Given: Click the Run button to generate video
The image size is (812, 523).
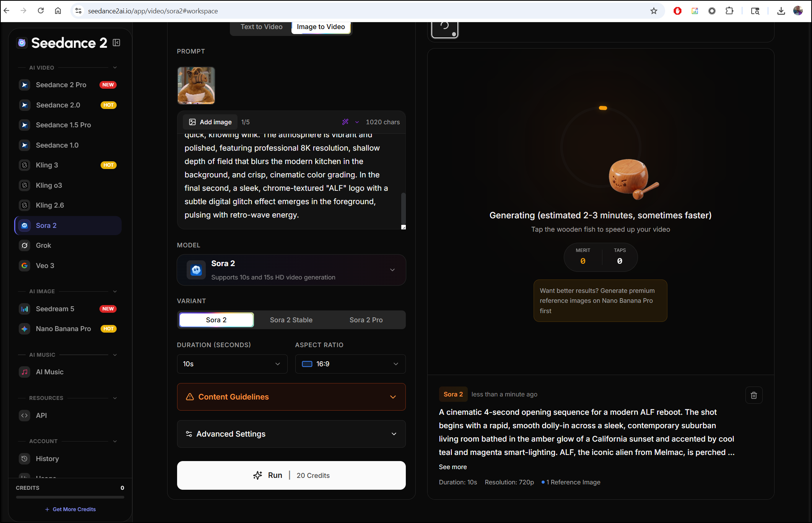Looking at the screenshot, I should (x=291, y=475).
